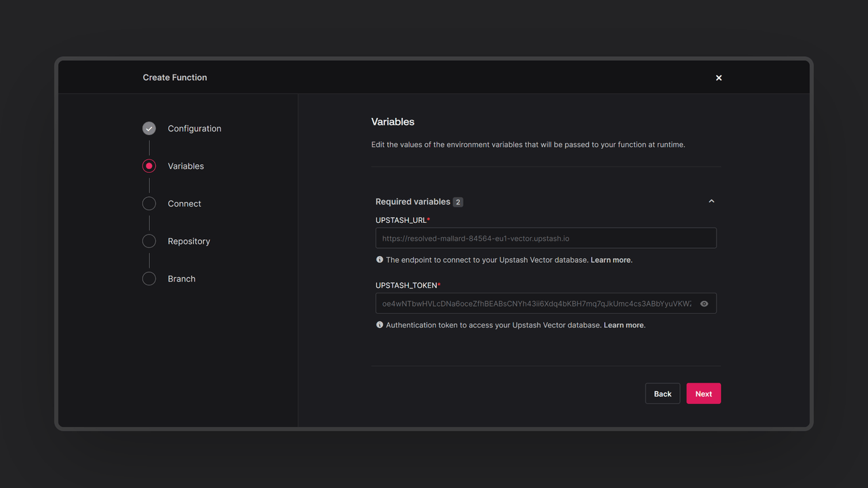Open Learn more link for UPSTASH_URL
This screenshot has width=868, height=488.
click(x=611, y=260)
